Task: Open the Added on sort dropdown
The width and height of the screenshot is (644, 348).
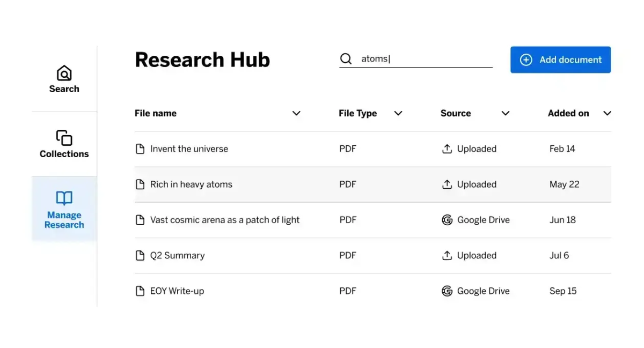Action: [x=607, y=113]
